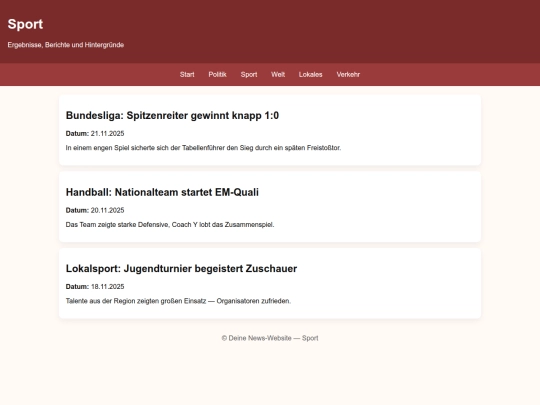Viewport: 540px width, 405px height.
Task: Open the Lokalsport Jugendturnier article headline
Action: 181,269
